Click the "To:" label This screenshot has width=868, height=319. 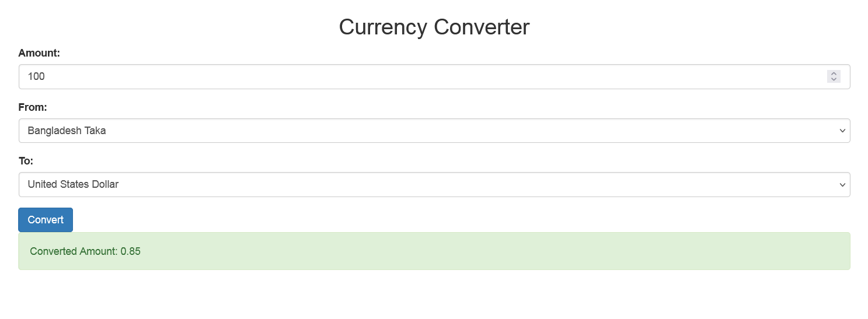(26, 161)
